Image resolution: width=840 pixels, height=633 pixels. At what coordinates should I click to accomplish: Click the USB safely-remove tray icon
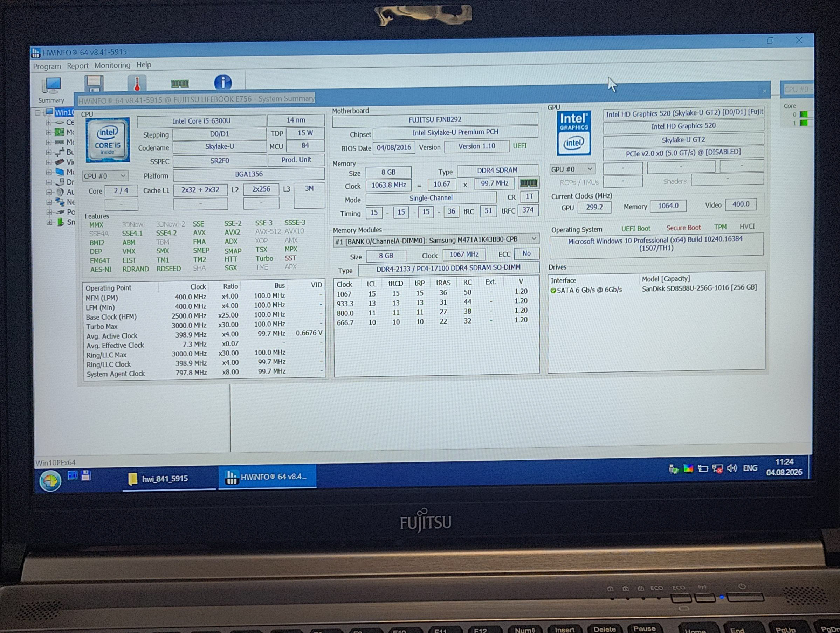tap(673, 469)
